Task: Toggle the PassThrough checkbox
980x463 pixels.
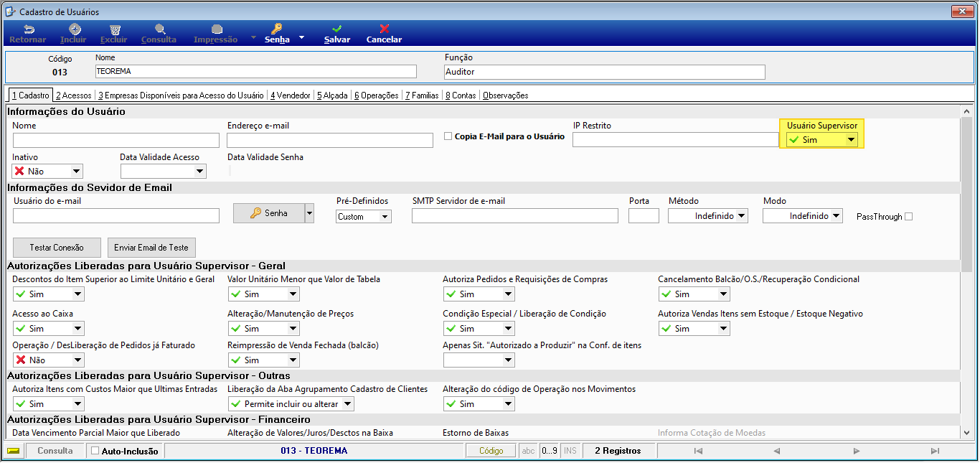Action: pos(909,216)
